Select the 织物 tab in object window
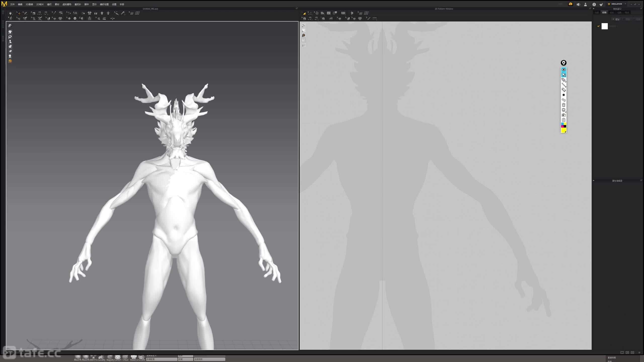 [604, 13]
